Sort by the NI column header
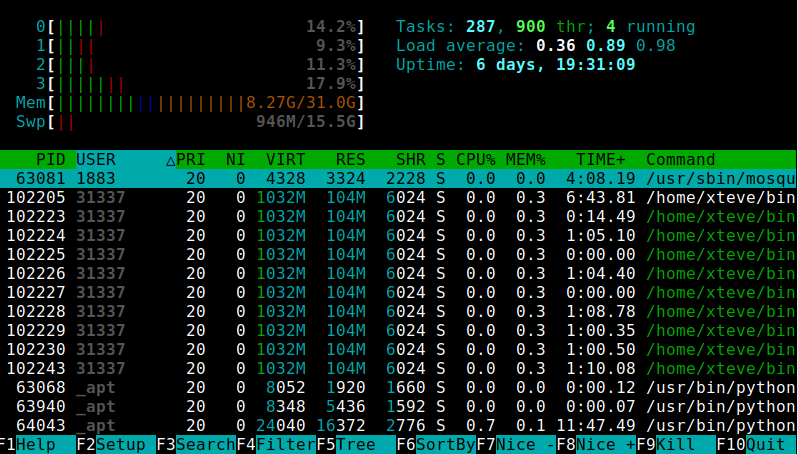The image size is (798, 454). (235, 160)
